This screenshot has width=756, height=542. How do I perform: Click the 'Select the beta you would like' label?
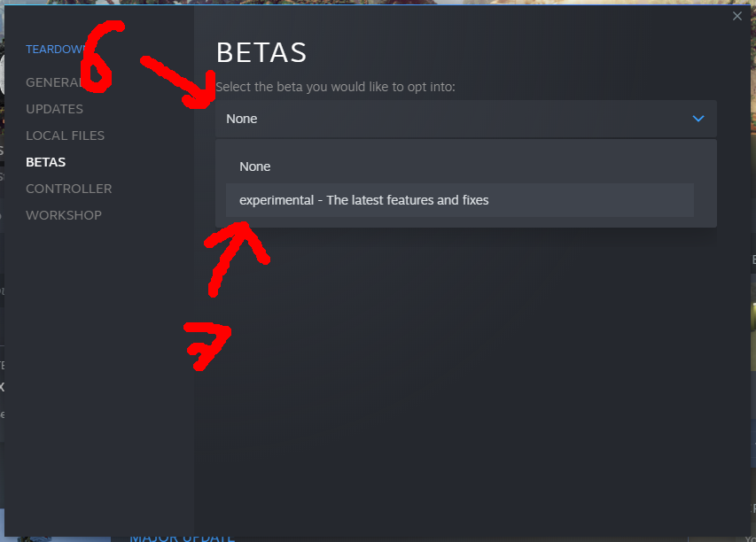(x=335, y=87)
